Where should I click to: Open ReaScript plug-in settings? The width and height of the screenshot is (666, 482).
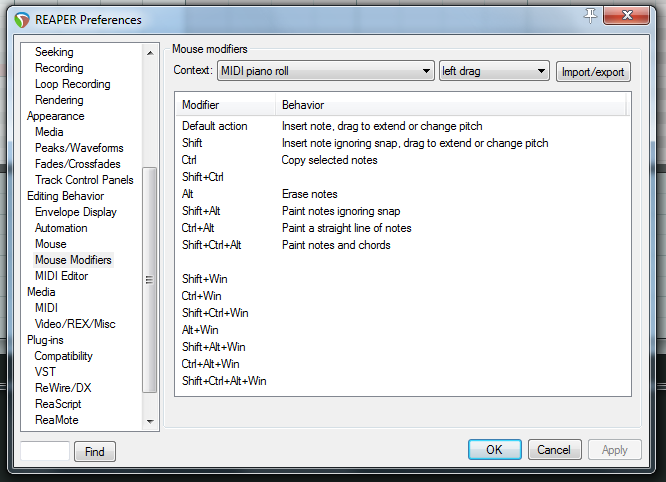click(58, 404)
